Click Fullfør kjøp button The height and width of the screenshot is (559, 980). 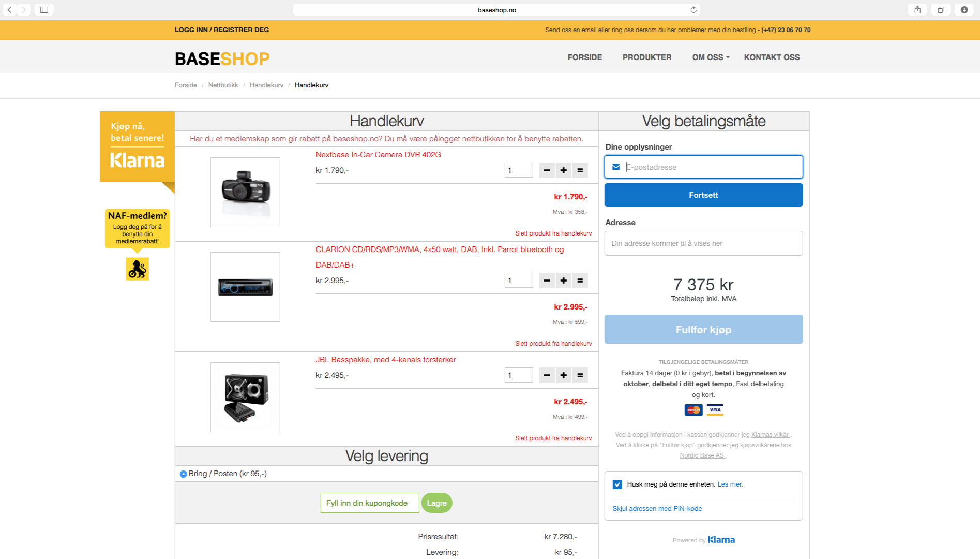pos(703,330)
